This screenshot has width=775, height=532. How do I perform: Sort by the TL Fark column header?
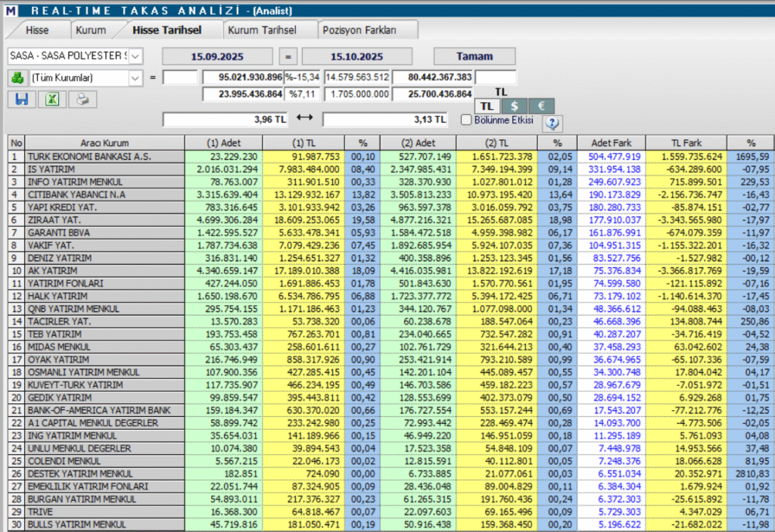(x=686, y=143)
